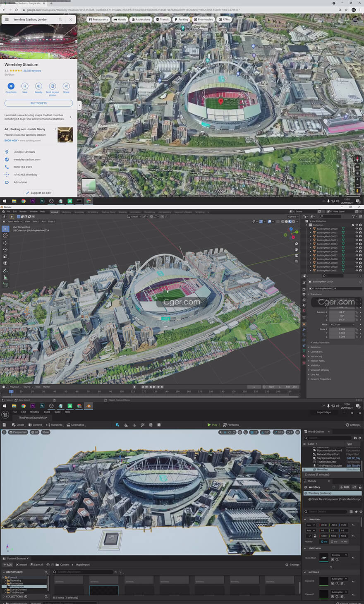The image size is (364, 604).
Task: Open Blender's Window menu
Action: (x=34, y=211)
